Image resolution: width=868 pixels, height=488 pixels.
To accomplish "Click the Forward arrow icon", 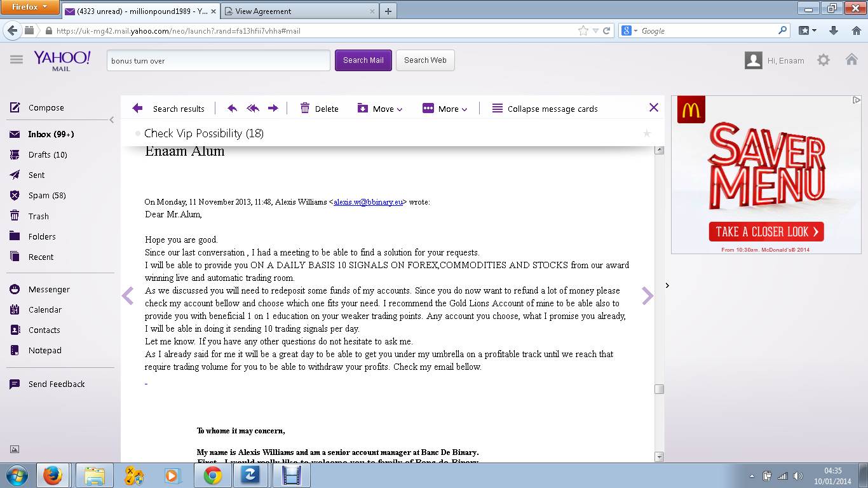I will tap(273, 109).
